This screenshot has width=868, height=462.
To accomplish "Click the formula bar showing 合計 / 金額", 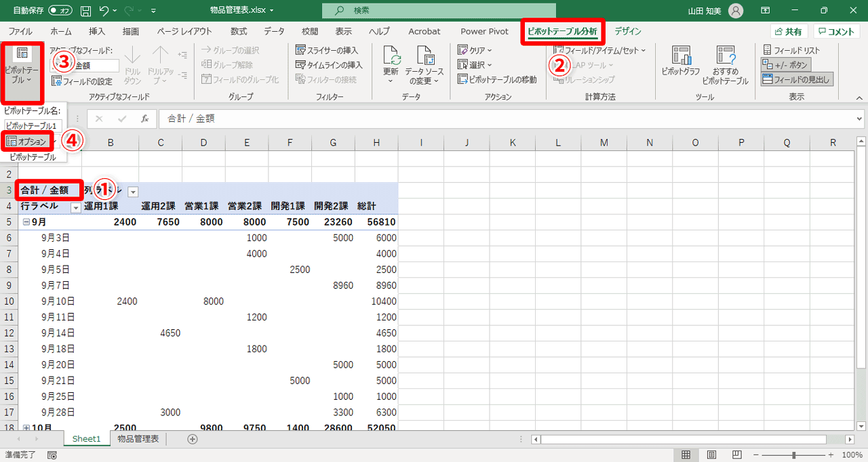I will pyautogui.click(x=507, y=119).
